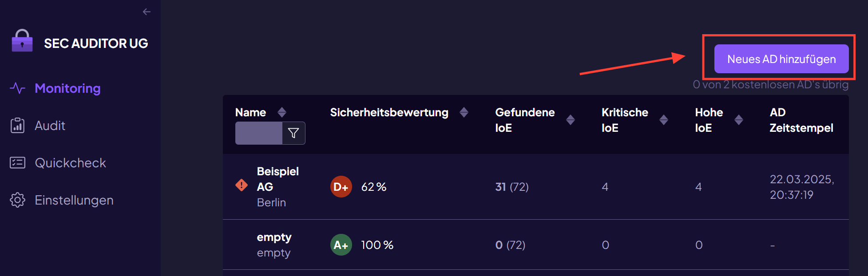Open the Beispiel AG row entry
Screen dimensions: 868x276
[x=536, y=187]
